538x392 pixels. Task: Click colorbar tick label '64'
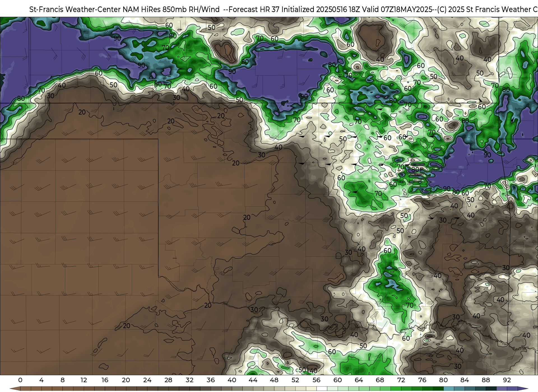tap(359, 380)
